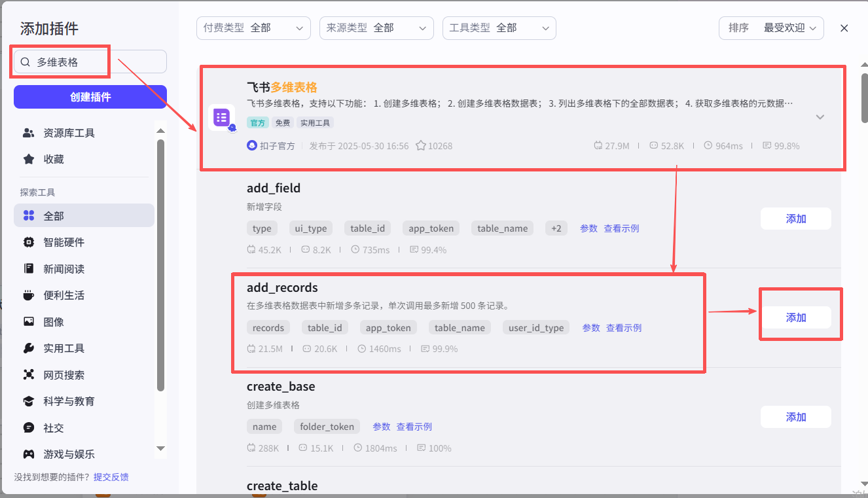Click the 创建插件 button
The width and height of the screenshot is (868, 498).
90,97
